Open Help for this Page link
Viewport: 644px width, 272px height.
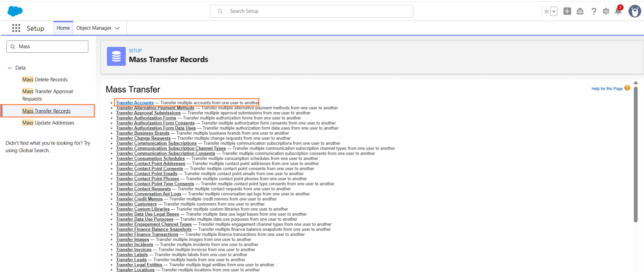click(x=607, y=89)
